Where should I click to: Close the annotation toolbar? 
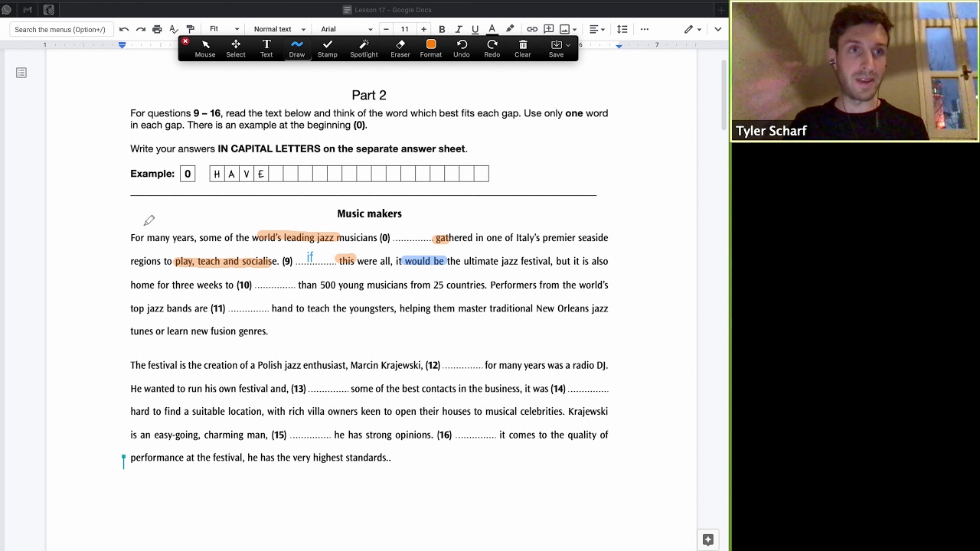coord(185,41)
